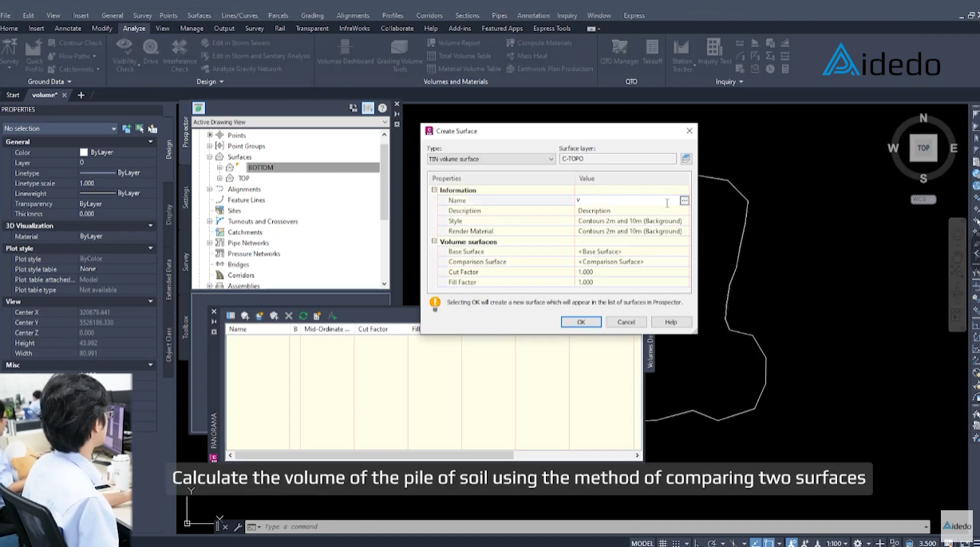Open the Grading menu
The image size is (980, 547).
pyautogui.click(x=312, y=15)
